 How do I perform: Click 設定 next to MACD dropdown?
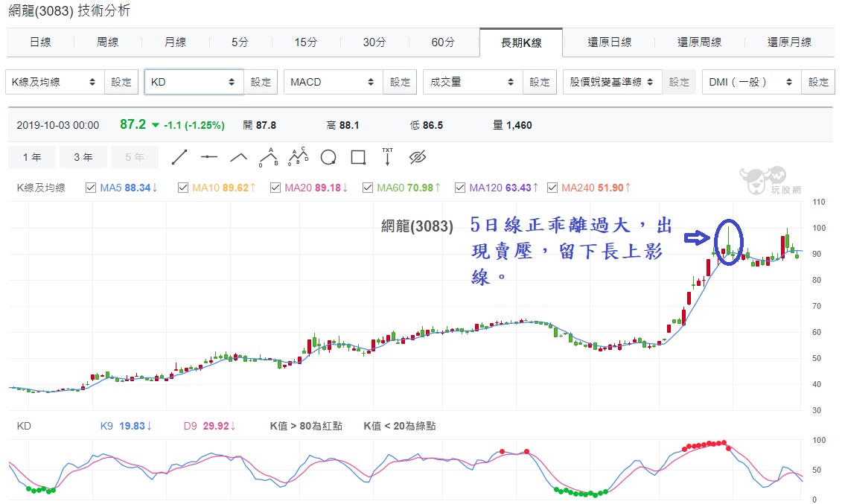[400, 82]
